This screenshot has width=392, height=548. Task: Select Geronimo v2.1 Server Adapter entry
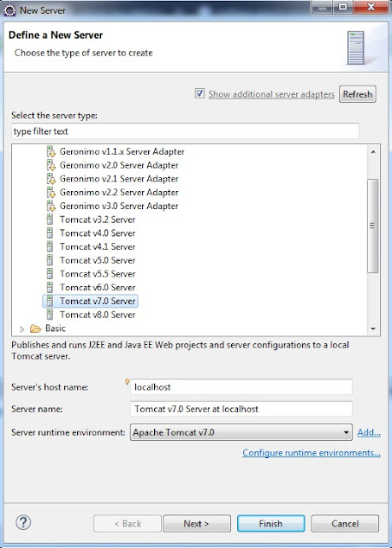click(x=119, y=179)
